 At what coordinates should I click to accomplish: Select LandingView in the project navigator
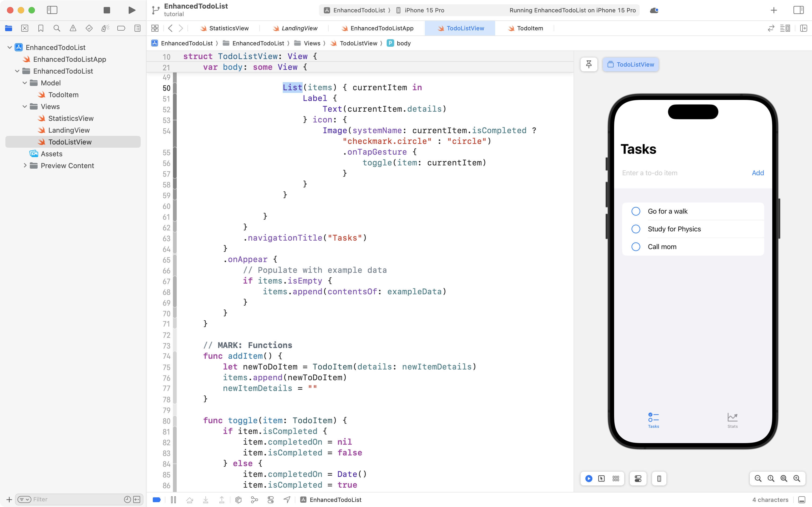click(x=69, y=130)
